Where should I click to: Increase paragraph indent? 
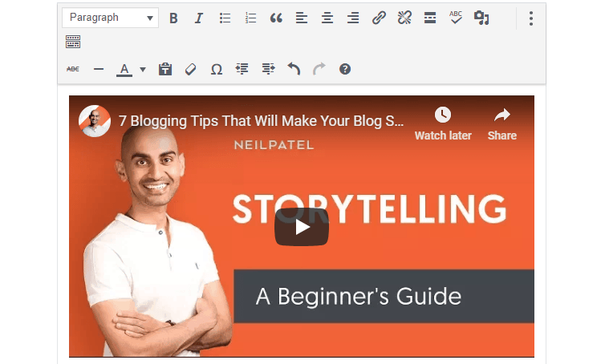point(268,69)
